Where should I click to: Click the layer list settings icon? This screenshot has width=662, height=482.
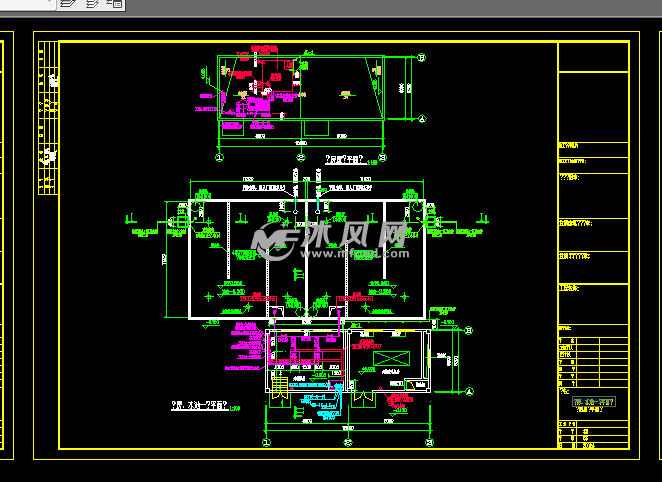click(x=114, y=3)
